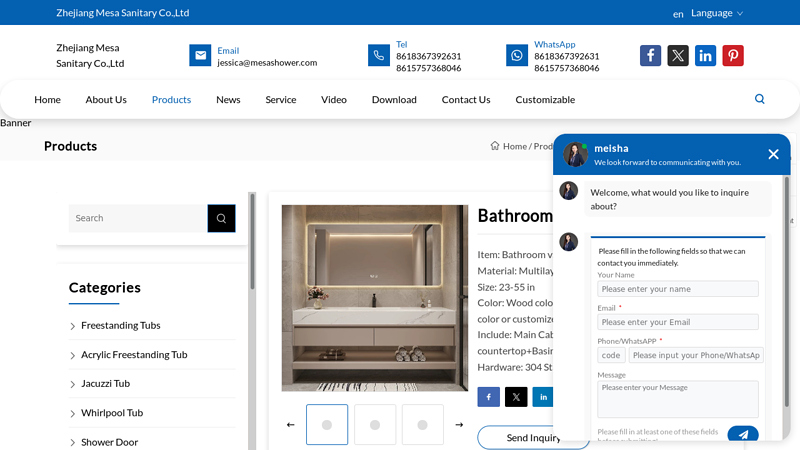800x450 pixels.
Task: Expand the Freestanding Tubs category
Action: [120, 326]
